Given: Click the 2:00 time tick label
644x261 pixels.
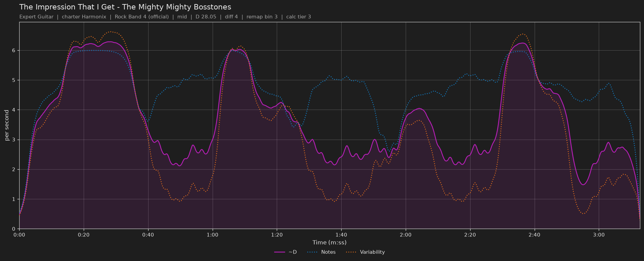Looking at the screenshot, I should point(406,235).
